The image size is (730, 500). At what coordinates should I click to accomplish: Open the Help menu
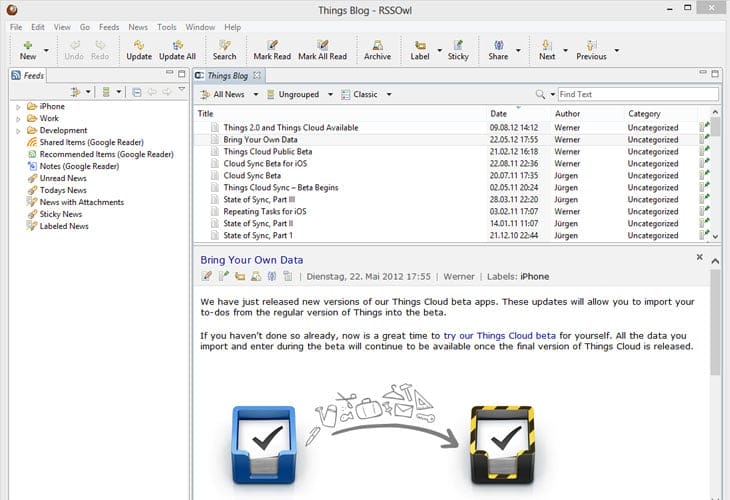click(x=232, y=27)
